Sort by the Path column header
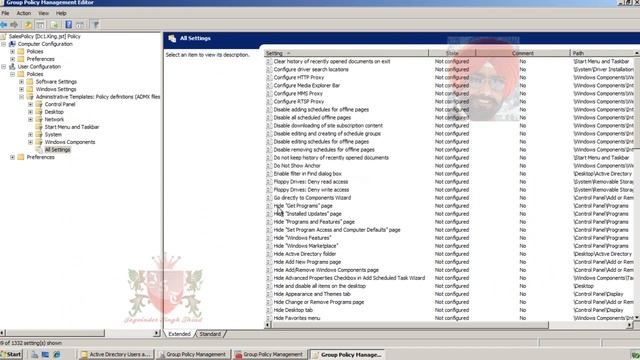The height and width of the screenshot is (360, 640). click(603, 53)
